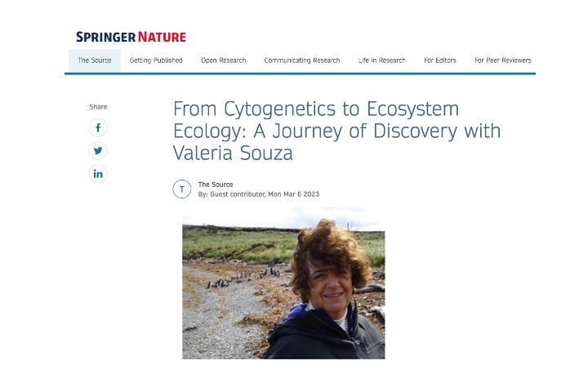588x392 pixels.
Task: Share article on LinkedIn
Action: [x=98, y=174]
